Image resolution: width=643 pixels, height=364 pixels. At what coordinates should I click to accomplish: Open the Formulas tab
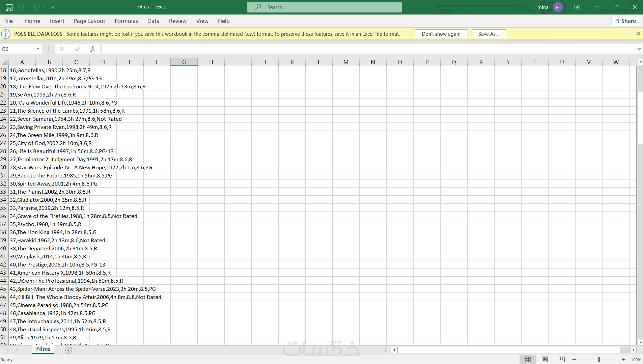[x=126, y=21]
